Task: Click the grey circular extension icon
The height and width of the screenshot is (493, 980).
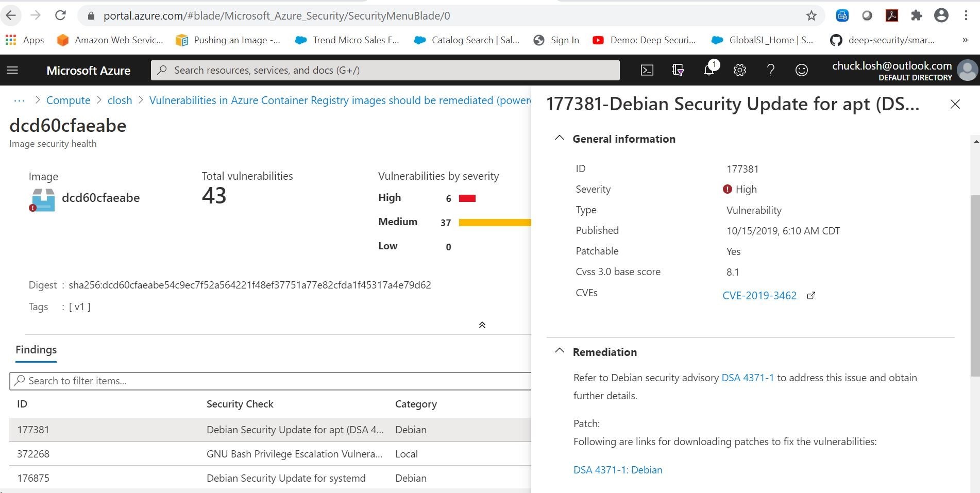Action: 867,16
